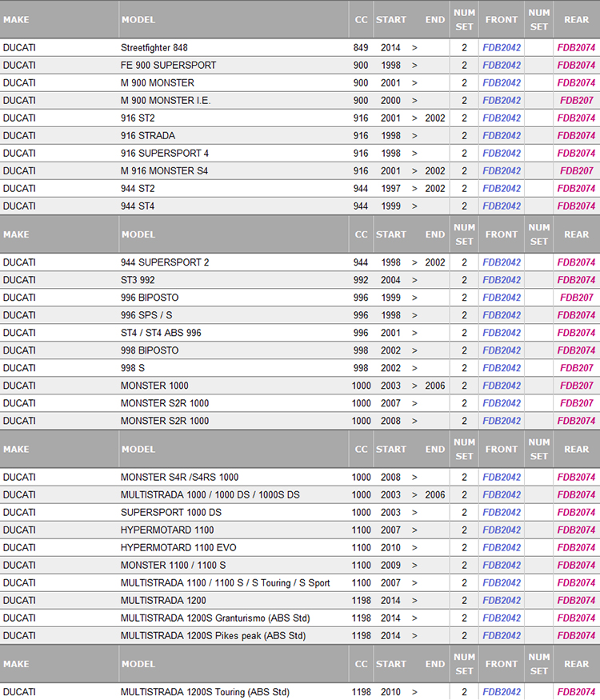
Task: Select 'MONSTER 1100 / 1100 S' model text
Action: pyautogui.click(x=174, y=565)
